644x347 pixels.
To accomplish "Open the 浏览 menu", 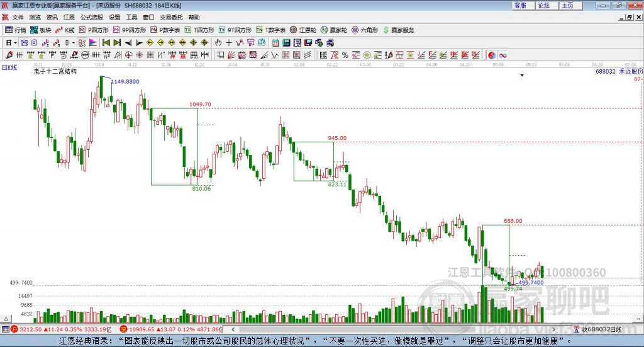I will point(35,17).
